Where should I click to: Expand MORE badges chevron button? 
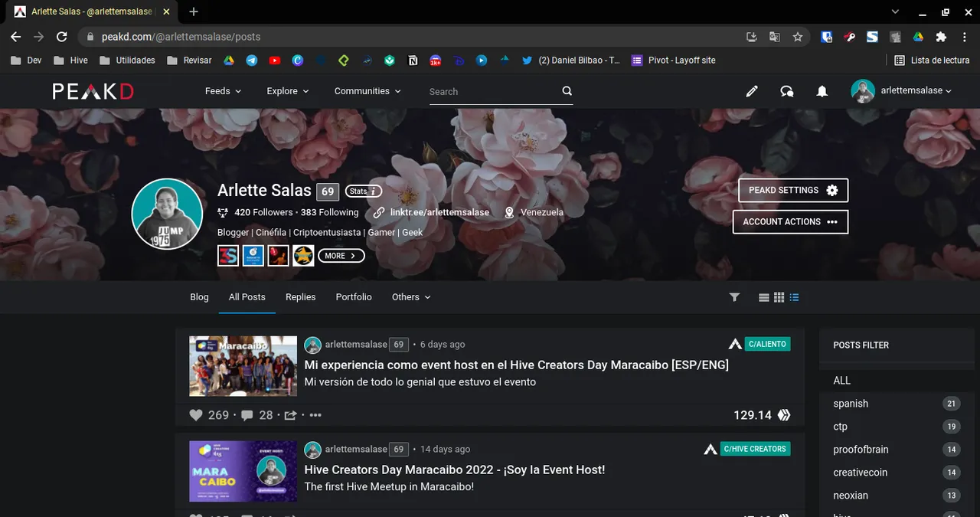point(341,256)
